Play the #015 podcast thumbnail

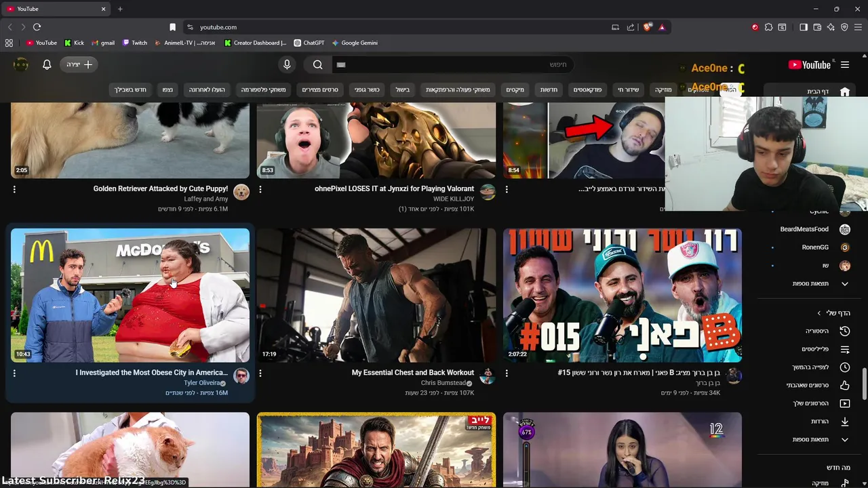coord(623,295)
